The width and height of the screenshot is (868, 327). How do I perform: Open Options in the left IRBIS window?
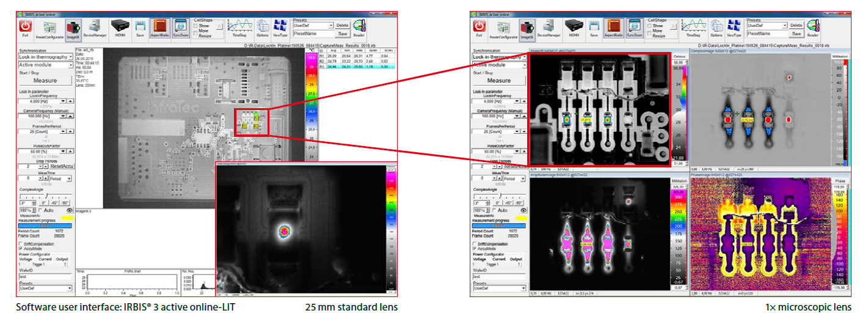pos(263,28)
